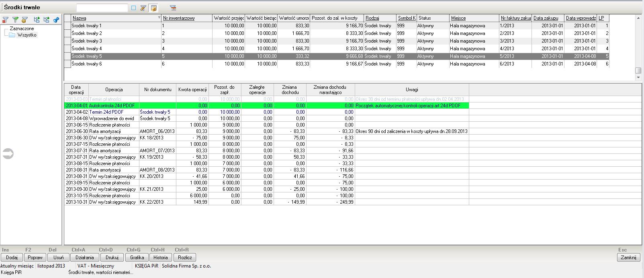The image size is (644, 278).
Task: Select the Wszystko folder in tree
Action: (x=27, y=35)
